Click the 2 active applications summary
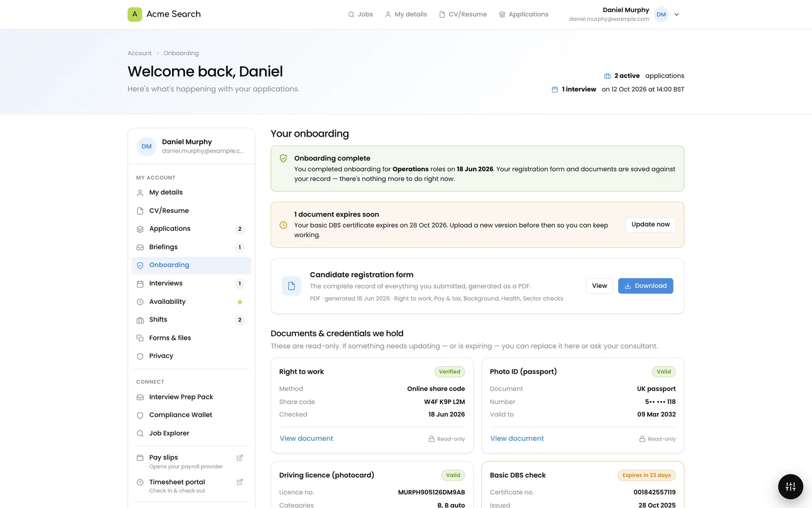This screenshot has width=812, height=508. (644, 76)
